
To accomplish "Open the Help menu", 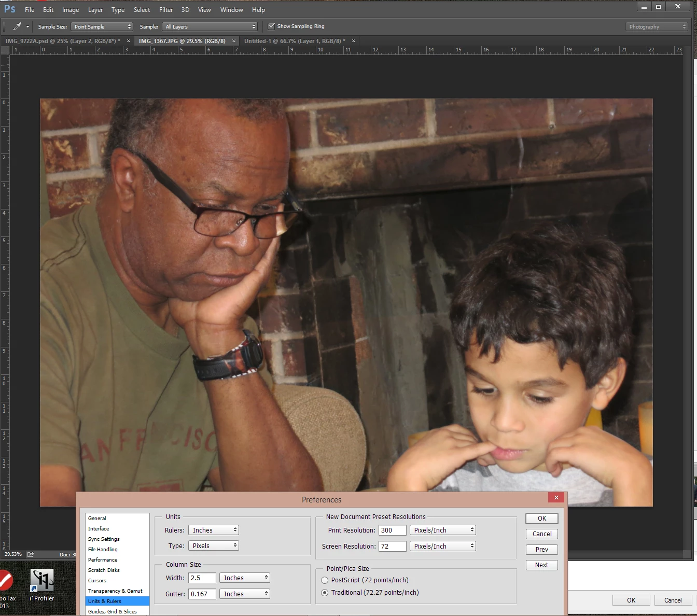I will (x=258, y=10).
